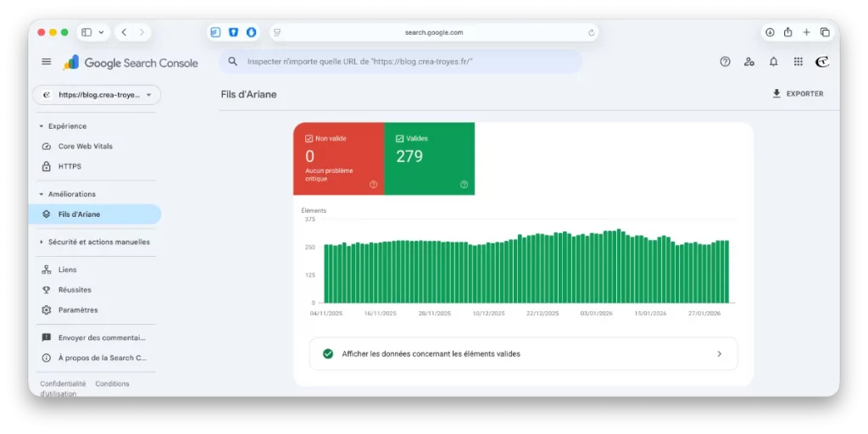Viewport: 868px width, 434px height.
Task: Click the Safari page reload icon
Action: click(591, 33)
